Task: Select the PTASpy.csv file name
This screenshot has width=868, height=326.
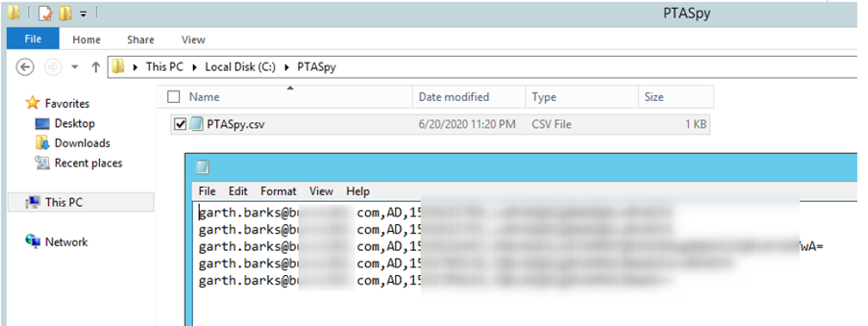Action: click(235, 125)
